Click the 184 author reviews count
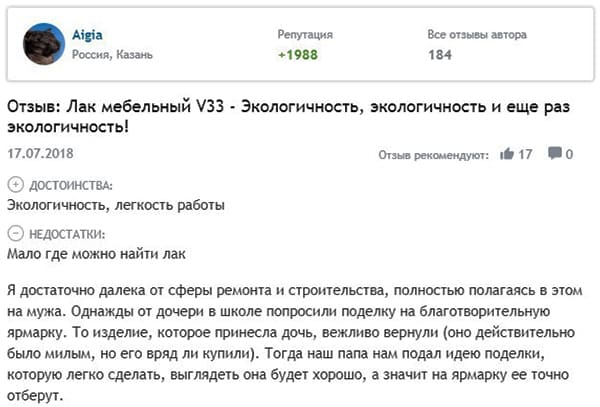 coord(440,56)
